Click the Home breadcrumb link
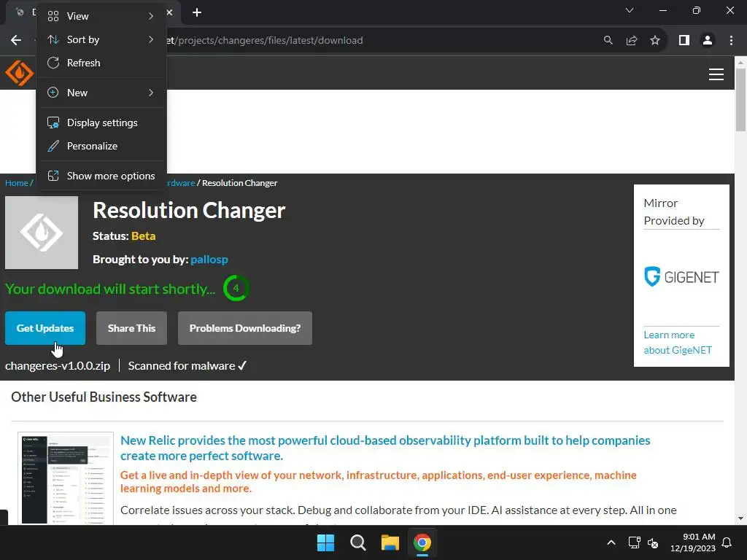 coord(16,183)
